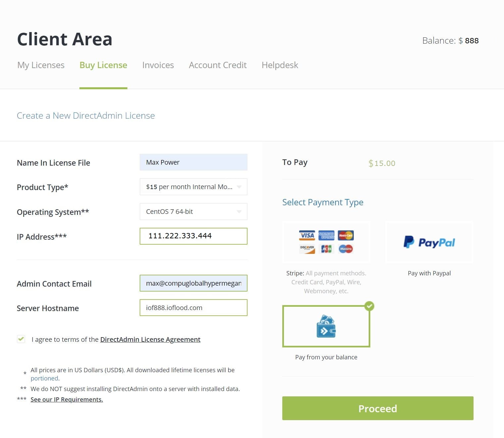Uncheck the license agreement terms checkbox

click(x=21, y=339)
